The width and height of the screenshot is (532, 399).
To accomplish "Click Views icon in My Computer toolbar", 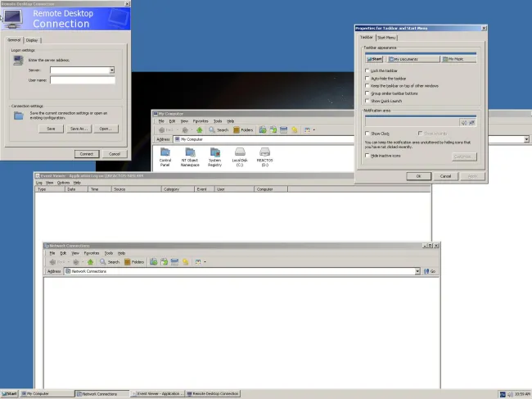I will coord(307,129).
